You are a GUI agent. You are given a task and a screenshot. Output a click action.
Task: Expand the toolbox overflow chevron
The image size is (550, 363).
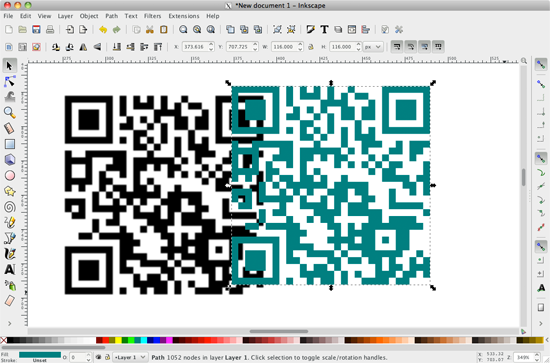point(9,323)
